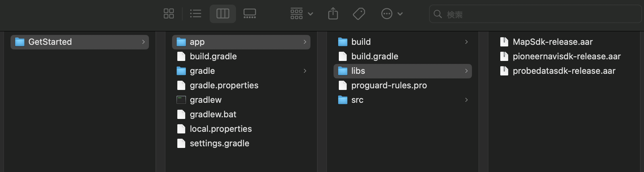Expand the src folder chevron
The image size is (644, 172).
pos(466,100)
